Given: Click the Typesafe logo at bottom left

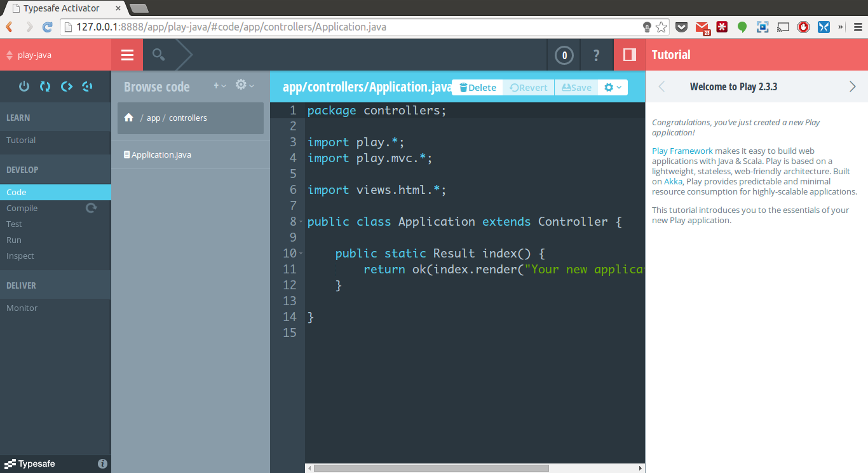Looking at the screenshot, I should pyautogui.click(x=30, y=463).
